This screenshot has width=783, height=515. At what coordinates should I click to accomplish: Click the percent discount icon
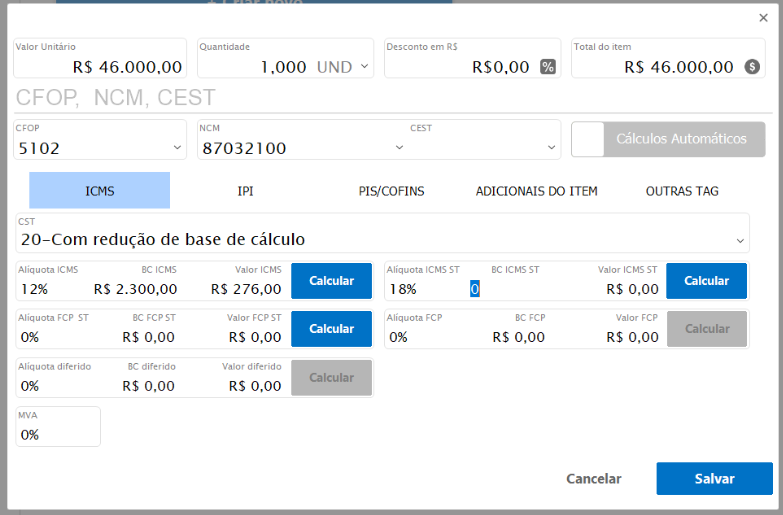pyautogui.click(x=548, y=67)
